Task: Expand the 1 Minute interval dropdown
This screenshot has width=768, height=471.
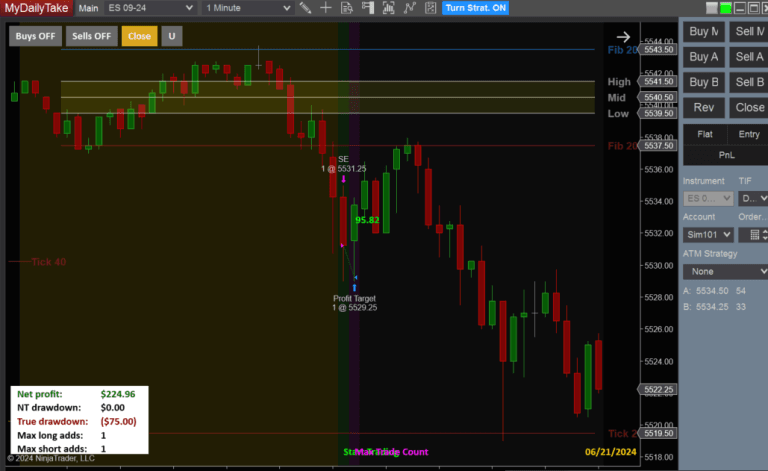Action: (x=248, y=8)
